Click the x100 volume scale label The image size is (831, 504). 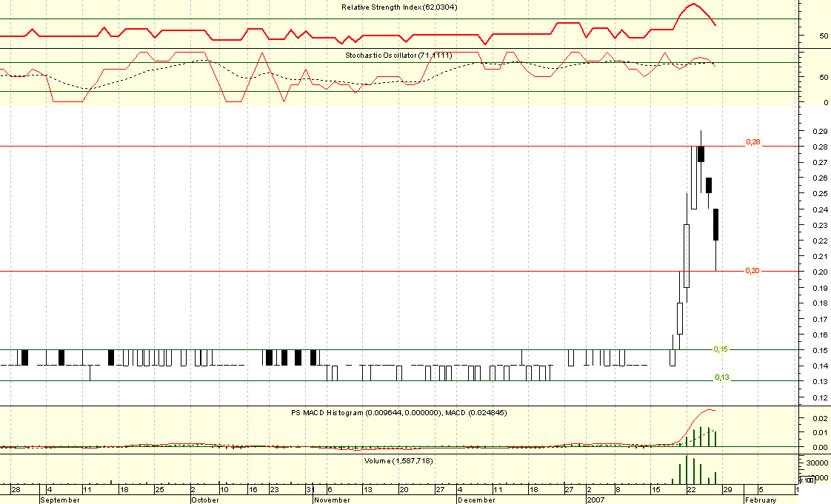[807, 480]
